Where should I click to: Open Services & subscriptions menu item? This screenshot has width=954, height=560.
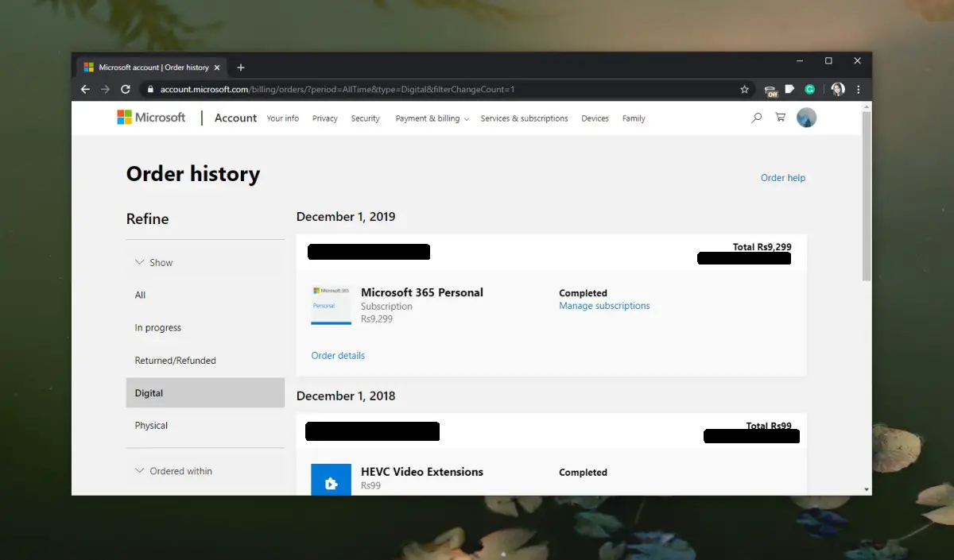[524, 118]
